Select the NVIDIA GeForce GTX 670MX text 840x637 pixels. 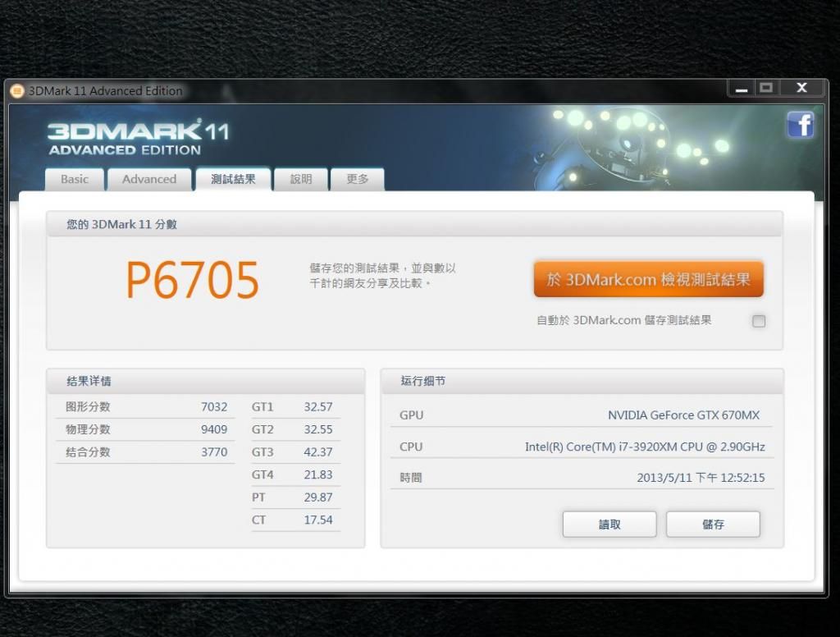pyautogui.click(x=683, y=415)
